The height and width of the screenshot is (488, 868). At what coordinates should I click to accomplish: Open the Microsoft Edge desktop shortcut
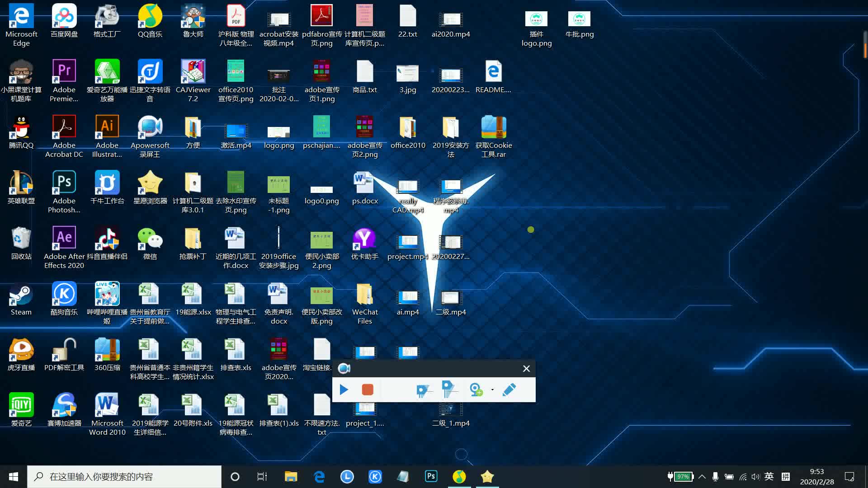click(21, 25)
